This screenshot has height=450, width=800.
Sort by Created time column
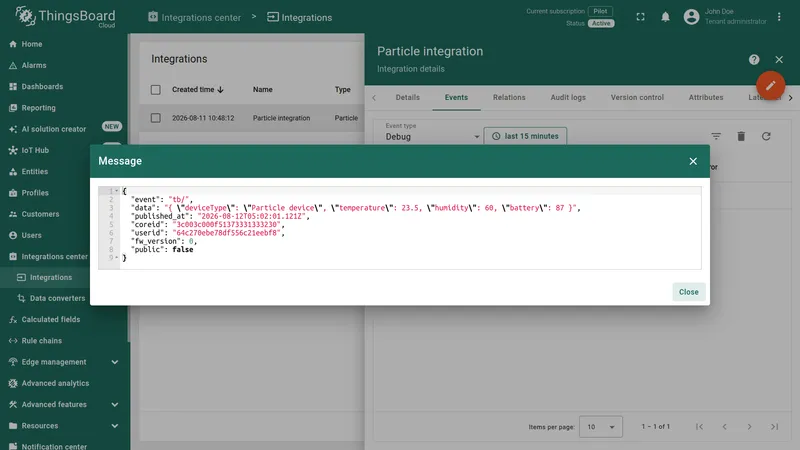(x=197, y=90)
